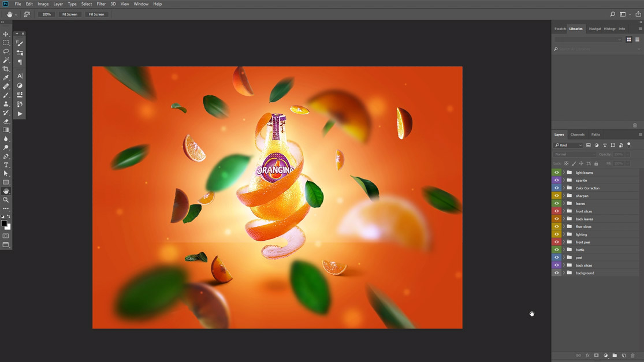This screenshot has height=362, width=644.
Task: Select the Move tool
Action: tap(6, 34)
